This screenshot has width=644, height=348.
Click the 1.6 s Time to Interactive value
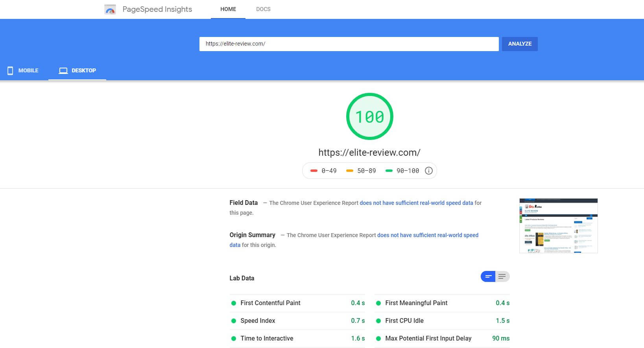pyautogui.click(x=358, y=339)
